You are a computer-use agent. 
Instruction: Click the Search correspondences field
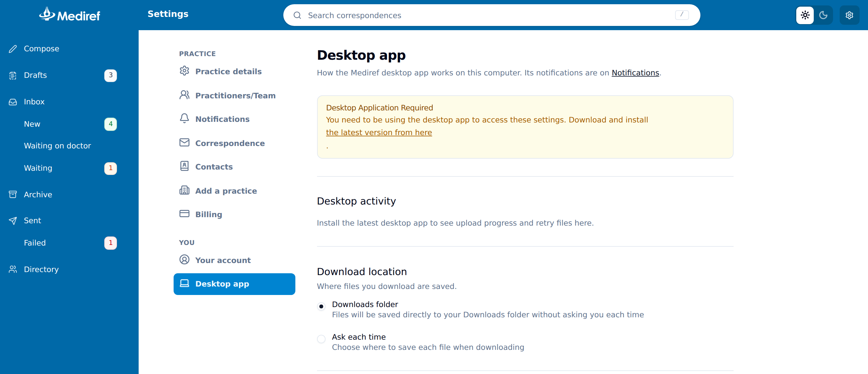click(x=492, y=15)
